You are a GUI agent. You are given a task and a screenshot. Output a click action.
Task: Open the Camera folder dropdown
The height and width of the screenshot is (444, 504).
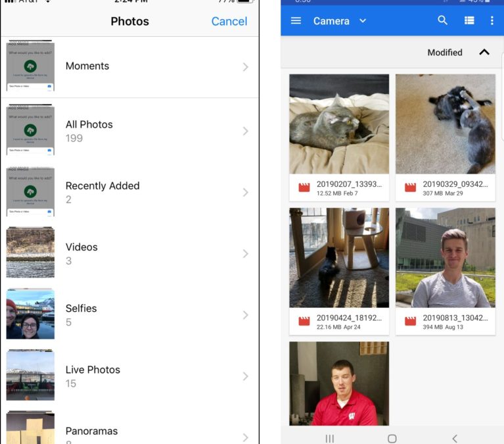363,21
